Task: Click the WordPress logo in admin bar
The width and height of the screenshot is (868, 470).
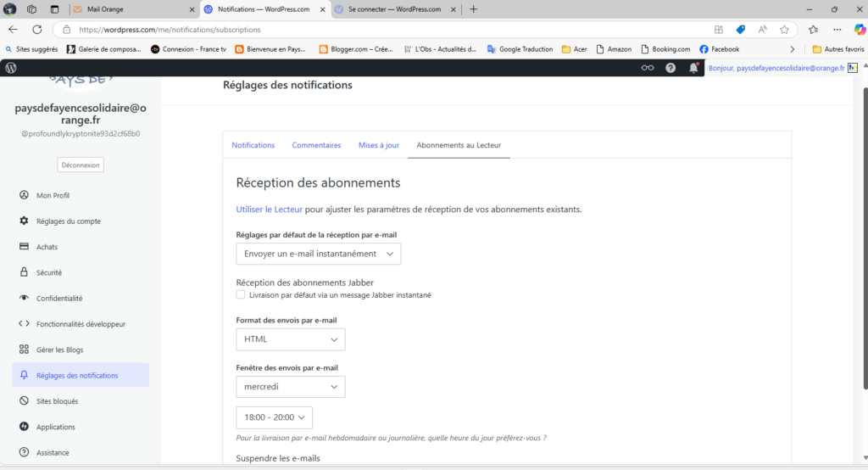Action: (11, 68)
